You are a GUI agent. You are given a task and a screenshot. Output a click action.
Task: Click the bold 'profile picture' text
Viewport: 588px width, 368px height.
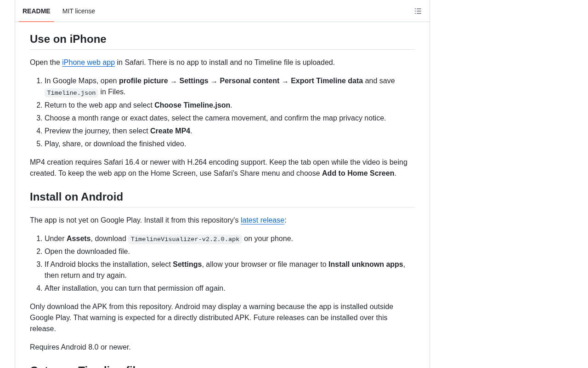[143, 81]
